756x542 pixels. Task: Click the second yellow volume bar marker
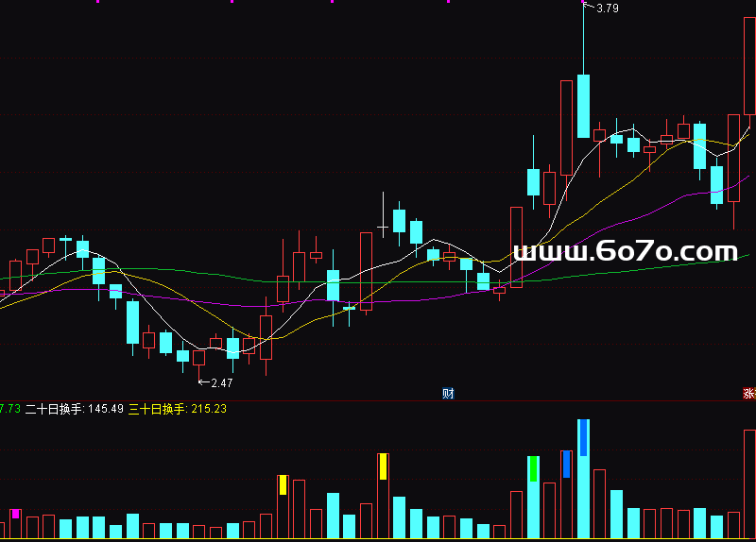[x=383, y=466]
